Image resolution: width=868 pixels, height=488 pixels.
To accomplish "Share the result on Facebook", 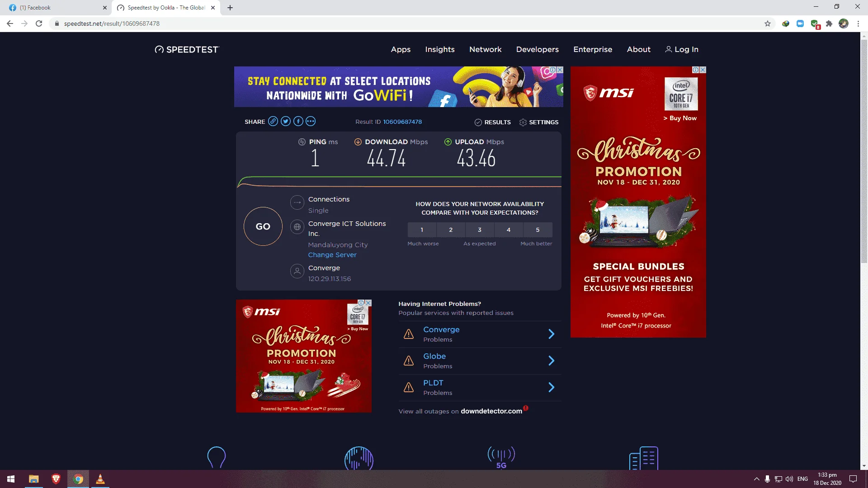I will click(298, 121).
